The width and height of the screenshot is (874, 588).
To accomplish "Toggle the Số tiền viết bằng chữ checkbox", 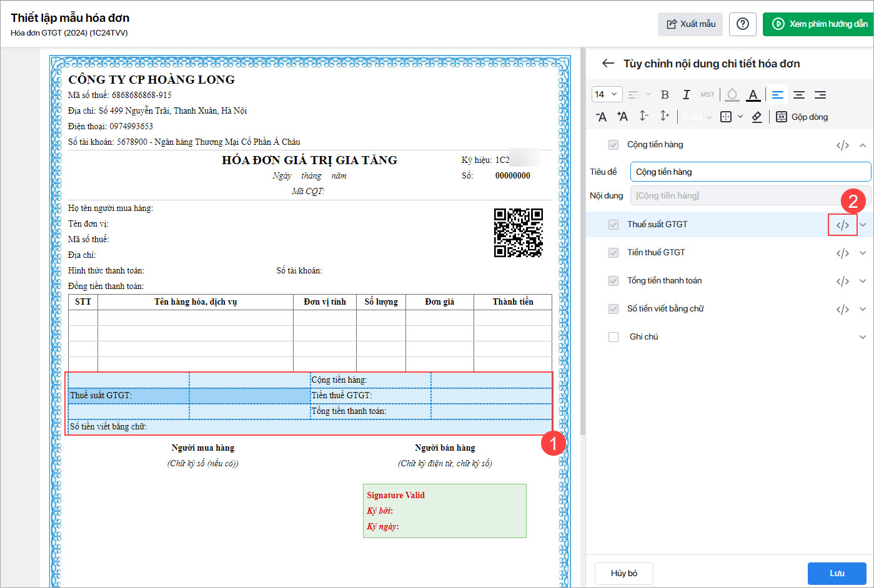I will pos(613,309).
